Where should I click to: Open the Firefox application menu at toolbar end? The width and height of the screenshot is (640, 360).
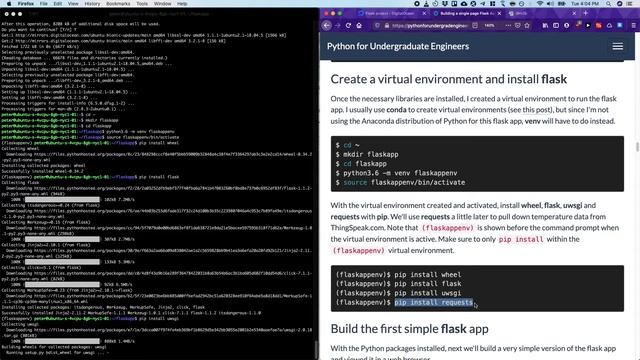click(633, 25)
